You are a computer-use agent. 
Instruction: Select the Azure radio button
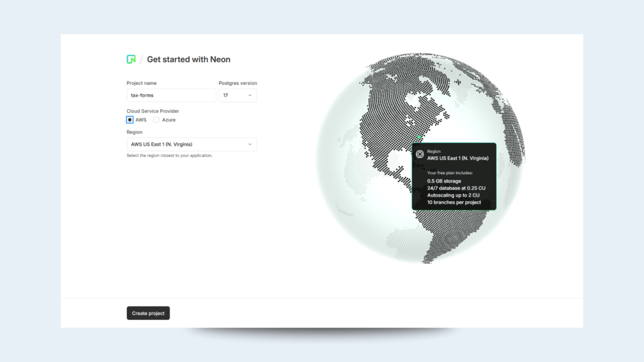[157, 120]
